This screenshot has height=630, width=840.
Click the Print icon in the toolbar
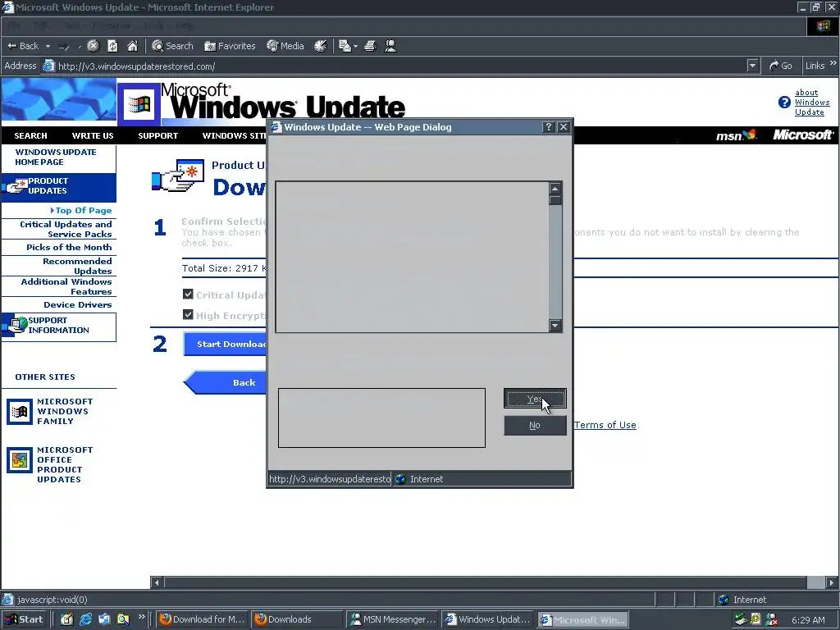point(370,46)
